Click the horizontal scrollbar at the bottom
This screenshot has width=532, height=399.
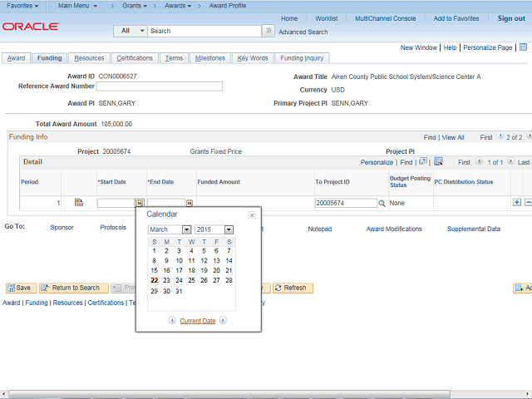[229, 394]
